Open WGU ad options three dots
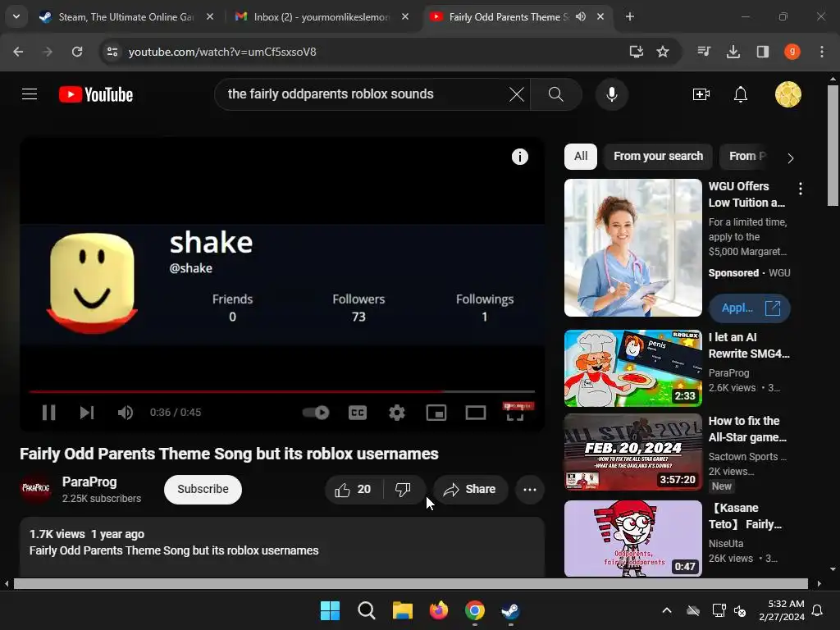The width and height of the screenshot is (840, 630). (x=801, y=189)
